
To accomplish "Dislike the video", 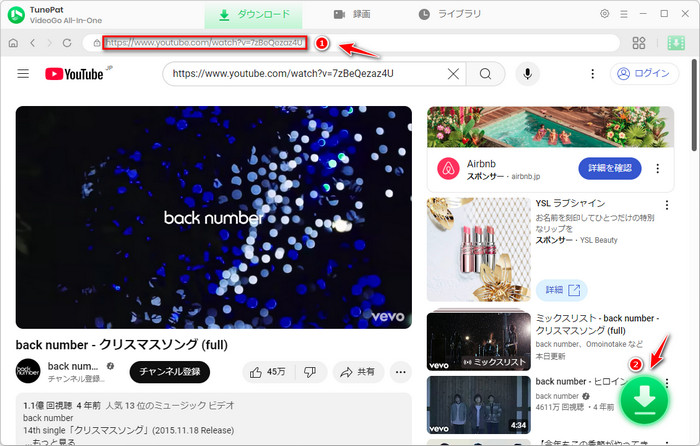I will (310, 372).
